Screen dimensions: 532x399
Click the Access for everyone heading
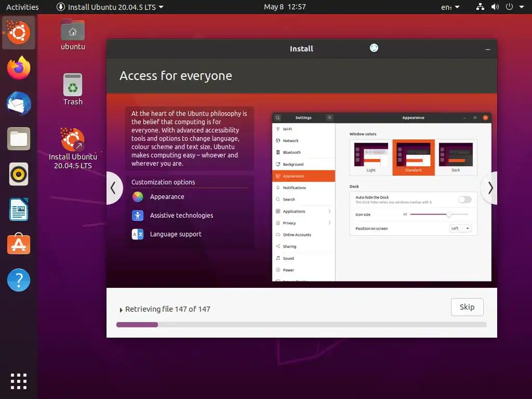[x=176, y=76]
